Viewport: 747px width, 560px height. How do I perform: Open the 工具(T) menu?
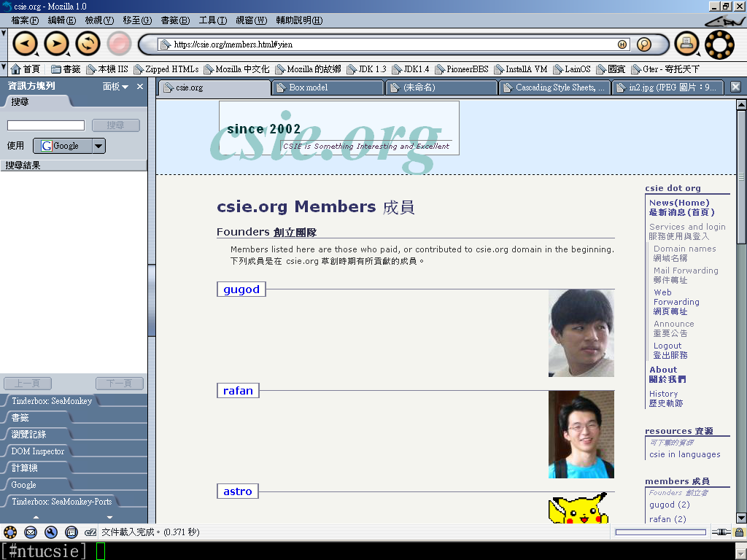coord(212,20)
